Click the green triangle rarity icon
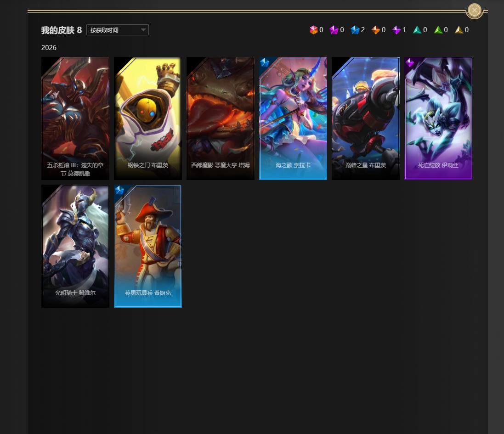Screen dimensions: 504x434 438,30
